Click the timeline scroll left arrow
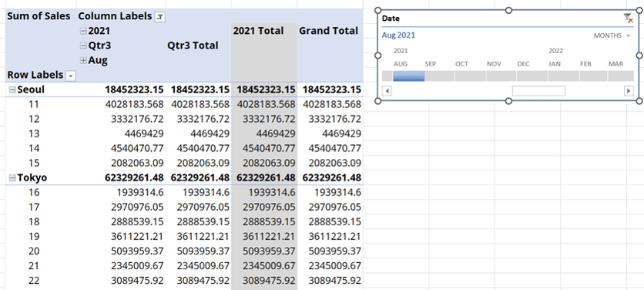 click(x=386, y=91)
